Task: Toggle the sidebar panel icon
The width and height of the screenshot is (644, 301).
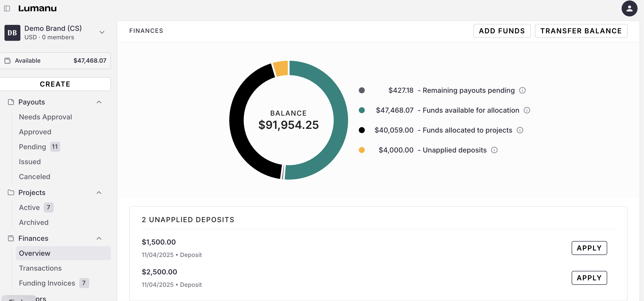Action: pos(7,8)
